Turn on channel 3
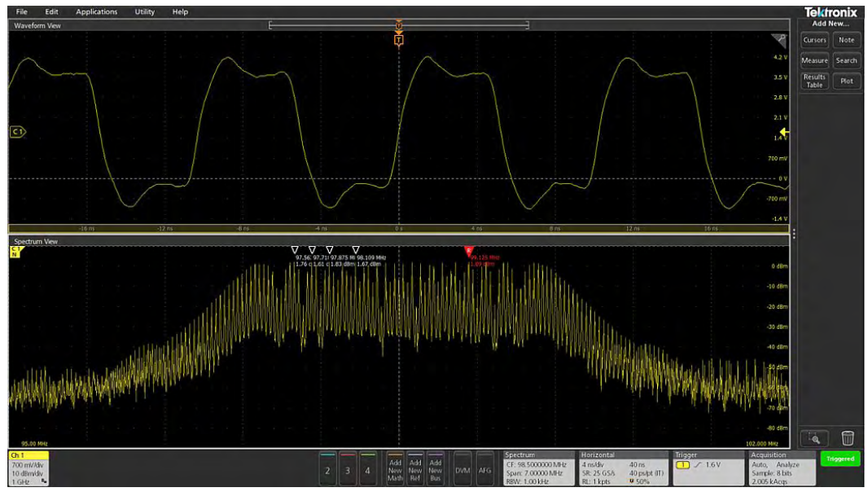 [347, 468]
